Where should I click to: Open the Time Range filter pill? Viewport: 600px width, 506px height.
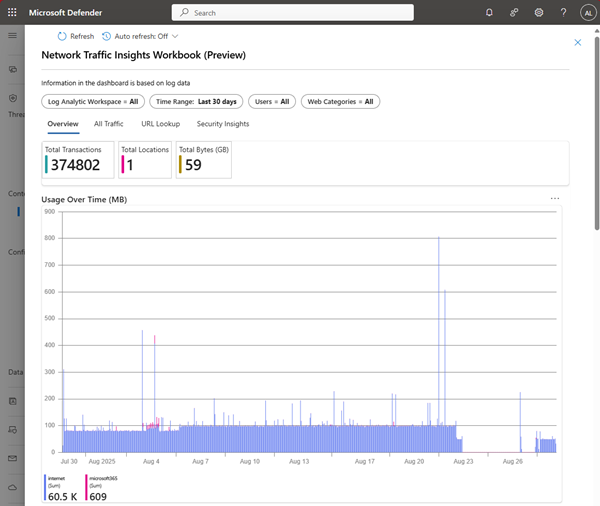(x=196, y=101)
